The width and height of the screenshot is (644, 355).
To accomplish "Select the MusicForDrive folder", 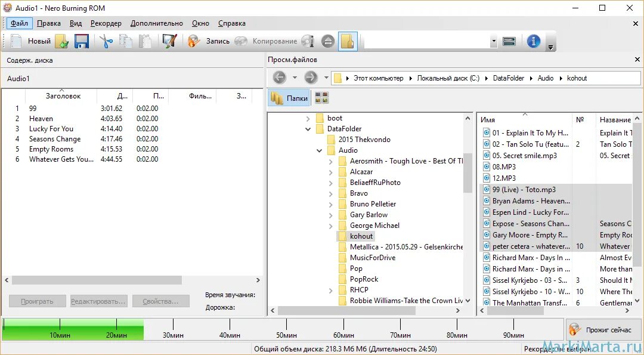I will [373, 258].
